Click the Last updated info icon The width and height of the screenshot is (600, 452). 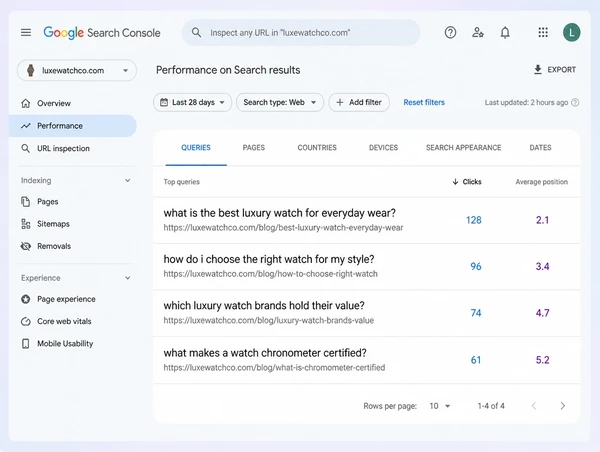[575, 103]
